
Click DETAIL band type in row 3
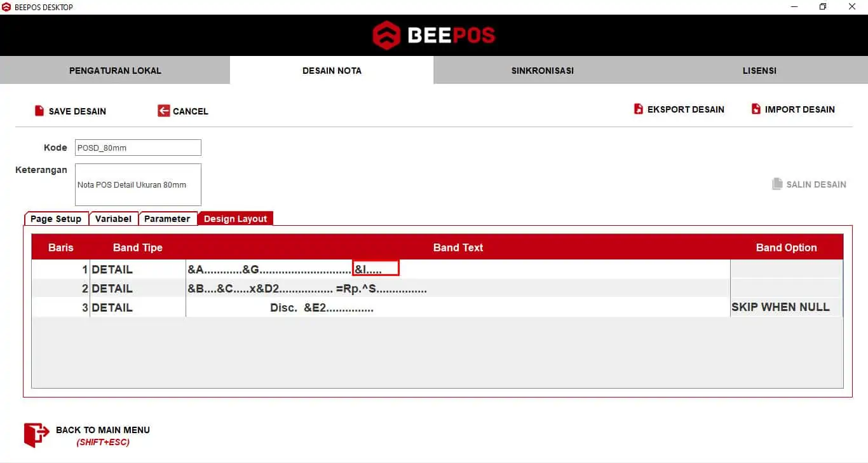[138, 307]
